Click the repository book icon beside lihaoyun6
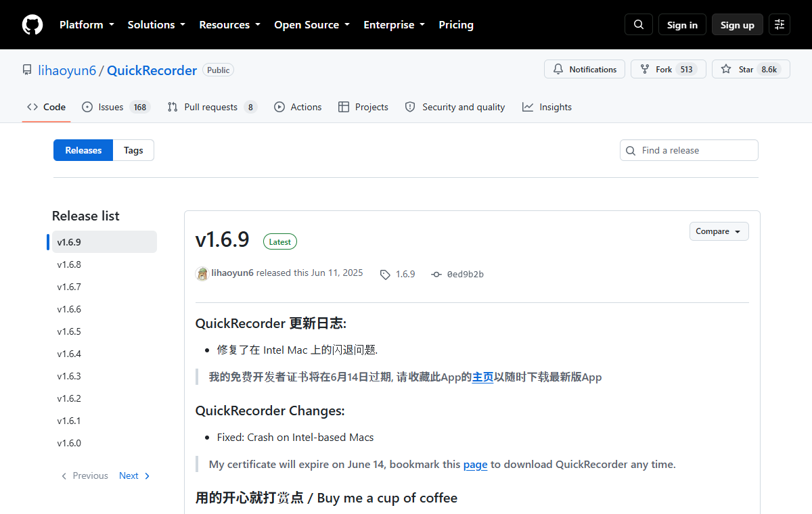812x514 pixels. tap(27, 70)
